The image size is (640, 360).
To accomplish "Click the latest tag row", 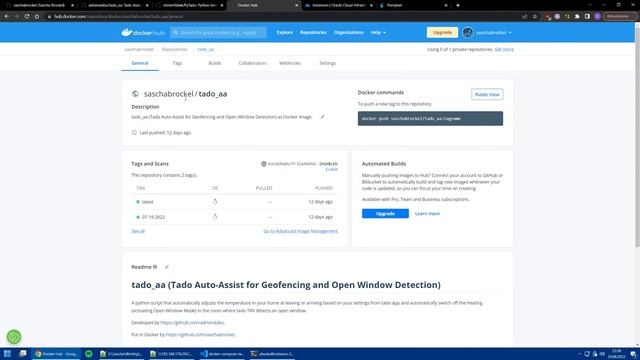I will [x=234, y=202].
